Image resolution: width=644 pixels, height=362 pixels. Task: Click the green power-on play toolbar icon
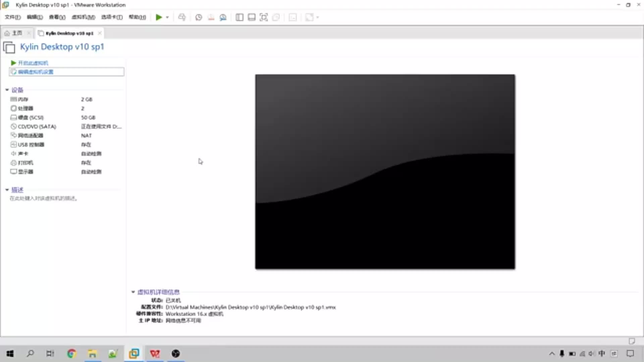pyautogui.click(x=159, y=17)
